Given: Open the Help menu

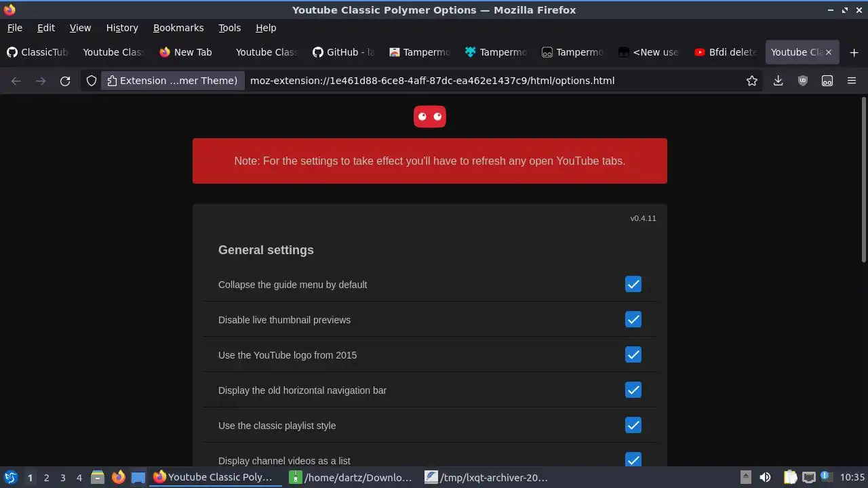Looking at the screenshot, I should (x=266, y=28).
